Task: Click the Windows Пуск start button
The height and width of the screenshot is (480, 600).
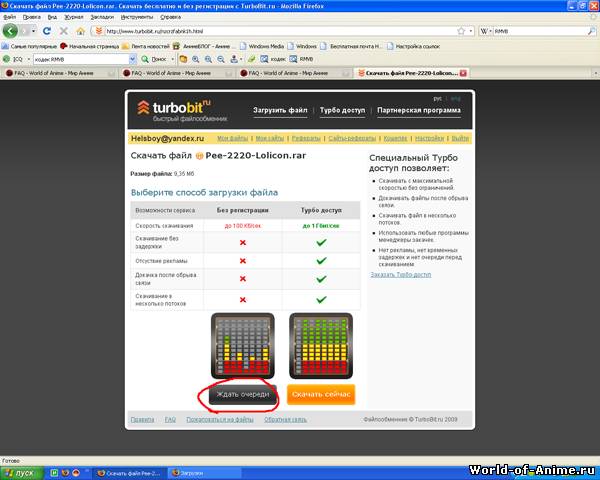Action: point(21,473)
